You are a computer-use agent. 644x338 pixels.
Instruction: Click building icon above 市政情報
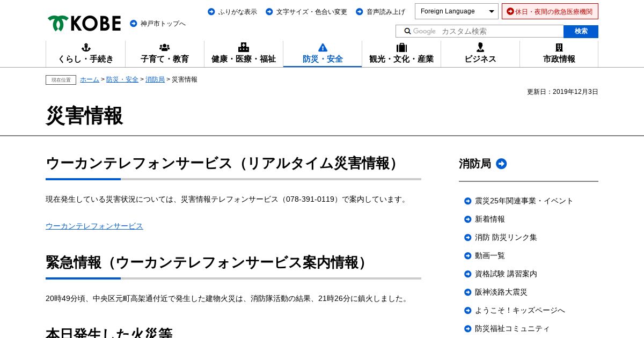pos(559,47)
